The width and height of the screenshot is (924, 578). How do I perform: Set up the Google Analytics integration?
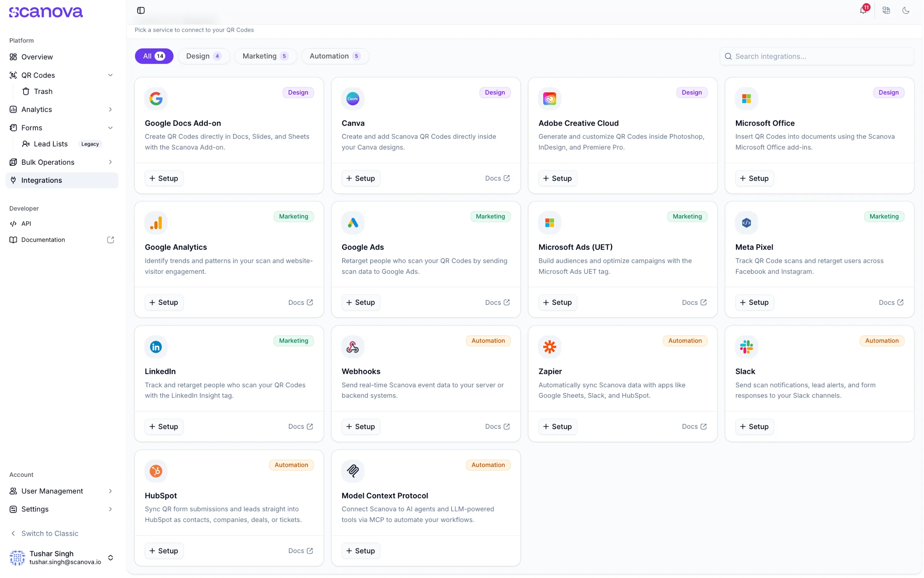[164, 302]
